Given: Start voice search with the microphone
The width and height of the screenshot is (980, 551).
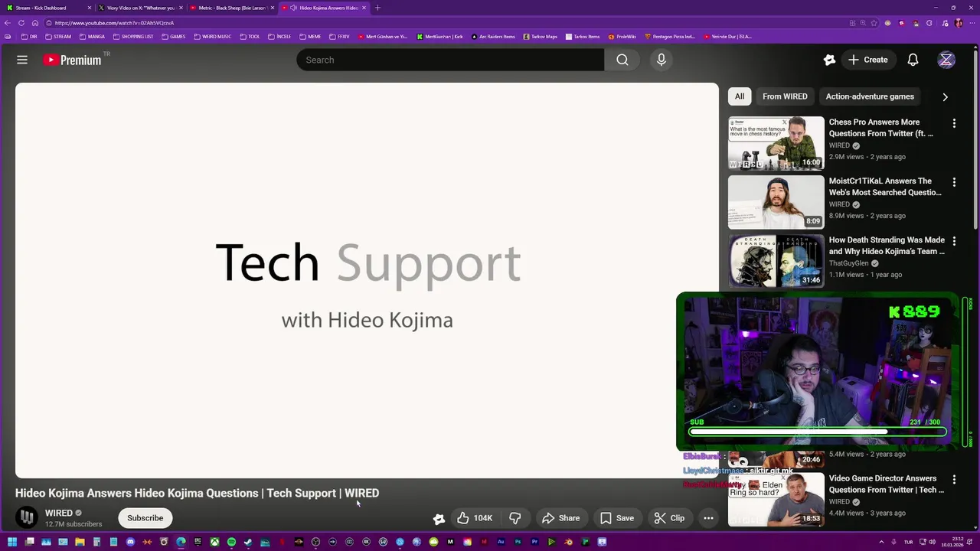Looking at the screenshot, I should click(x=661, y=60).
